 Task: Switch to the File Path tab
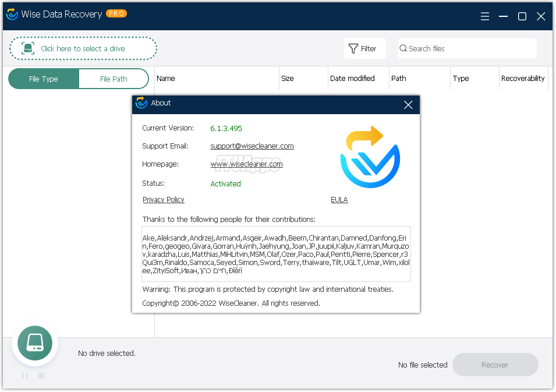(114, 79)
